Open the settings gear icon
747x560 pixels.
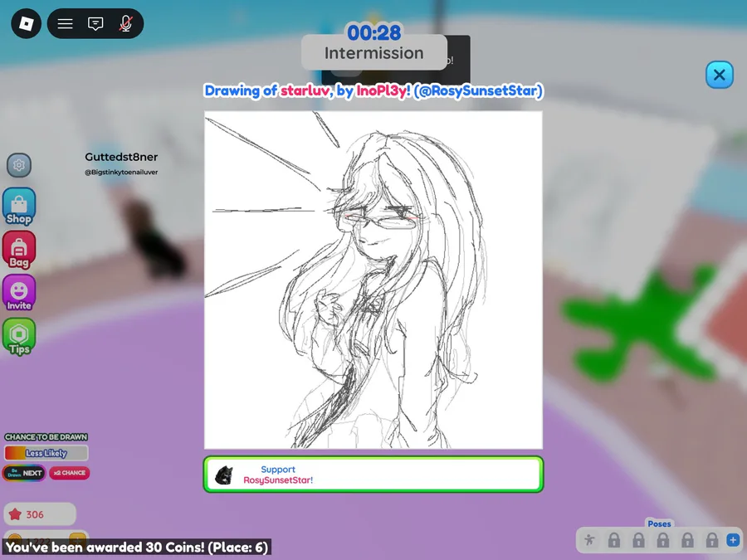(x=19, y=165)
